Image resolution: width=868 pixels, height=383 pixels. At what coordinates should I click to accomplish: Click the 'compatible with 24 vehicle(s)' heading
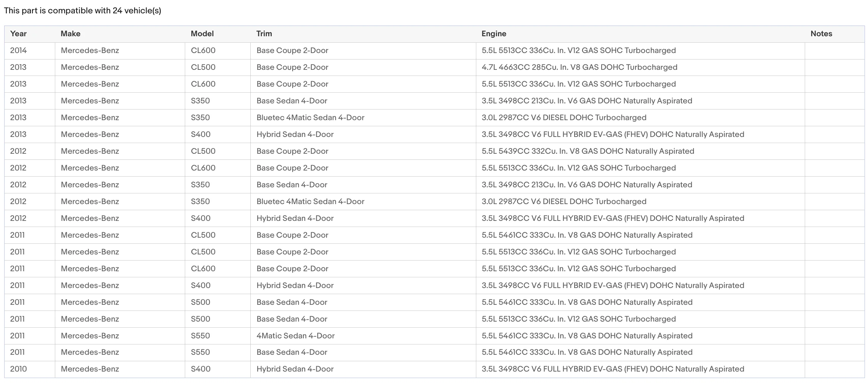[83, 11]
